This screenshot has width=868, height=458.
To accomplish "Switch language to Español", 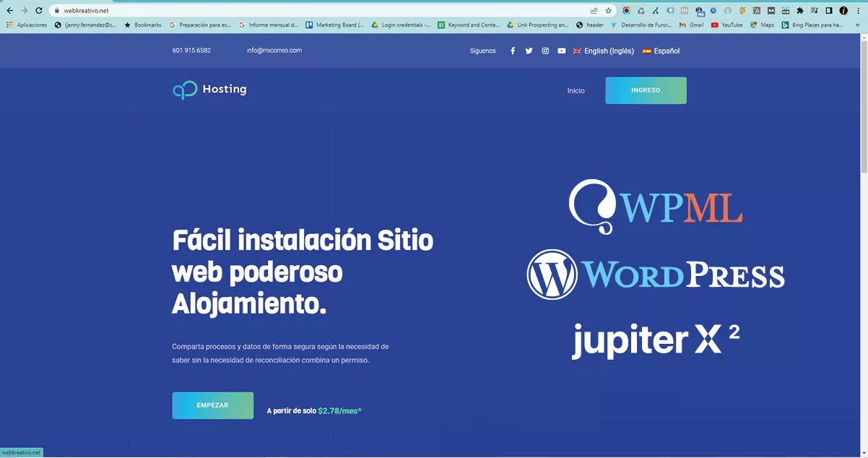I will (661, 51).
